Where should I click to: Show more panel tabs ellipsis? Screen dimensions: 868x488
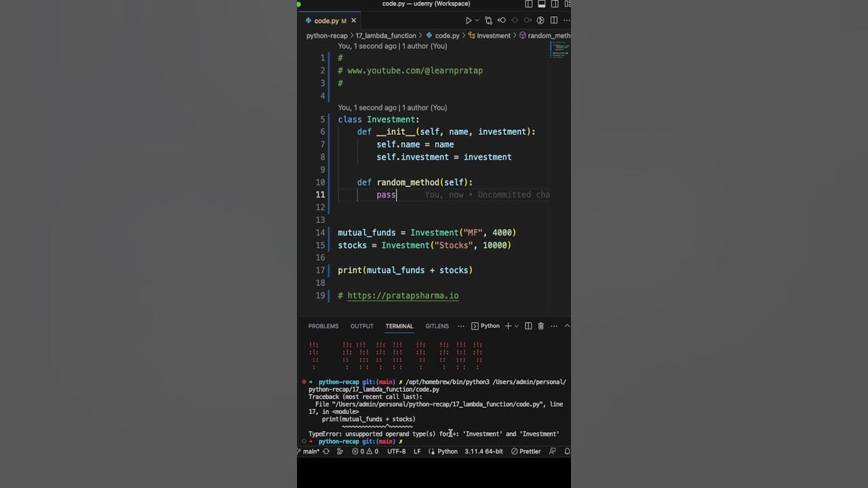pos(461,326)
